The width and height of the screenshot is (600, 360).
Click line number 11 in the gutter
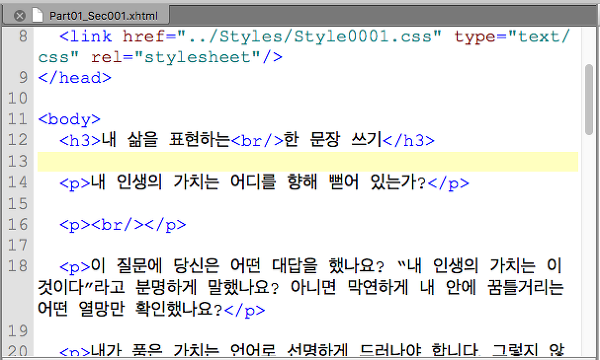pyautogui.click(x=18, y=119)
